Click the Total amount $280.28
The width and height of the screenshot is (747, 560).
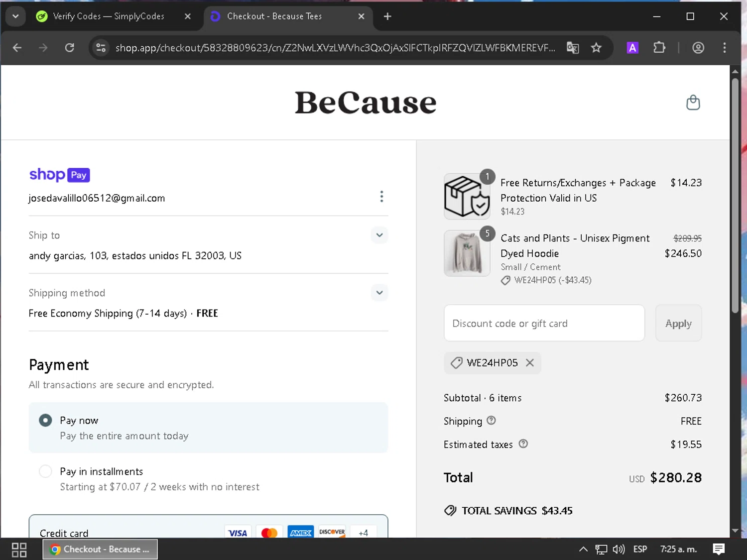[676, 477]
